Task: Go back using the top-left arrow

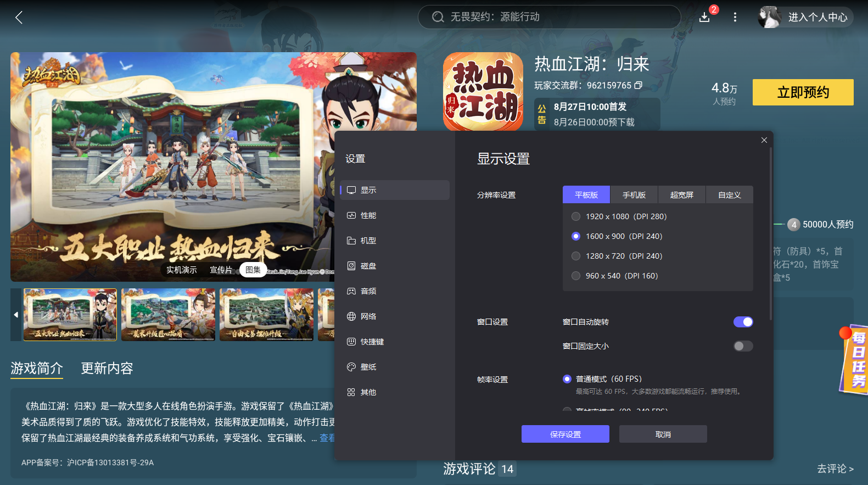Action: point(19,18)
